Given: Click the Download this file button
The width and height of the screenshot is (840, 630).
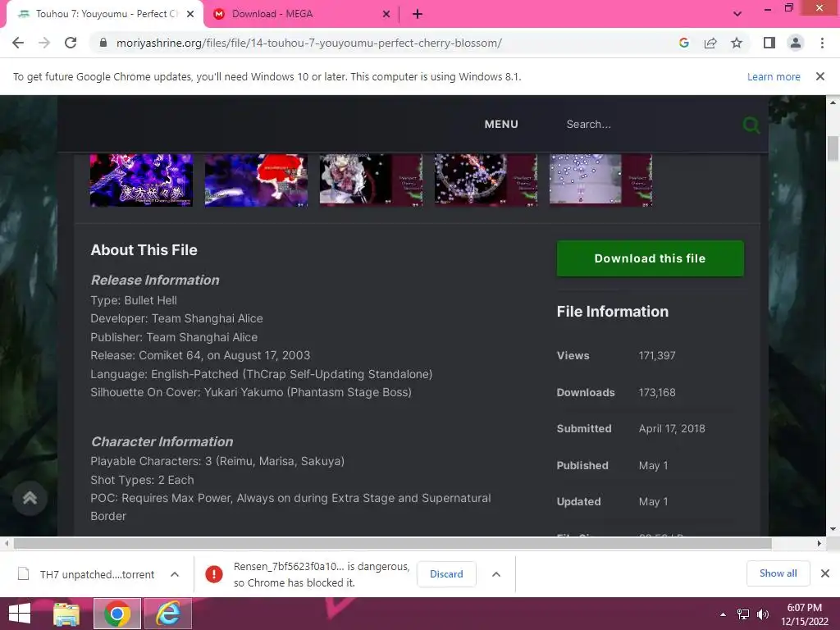Looking at the screenshot, I should tap(650, 258).
